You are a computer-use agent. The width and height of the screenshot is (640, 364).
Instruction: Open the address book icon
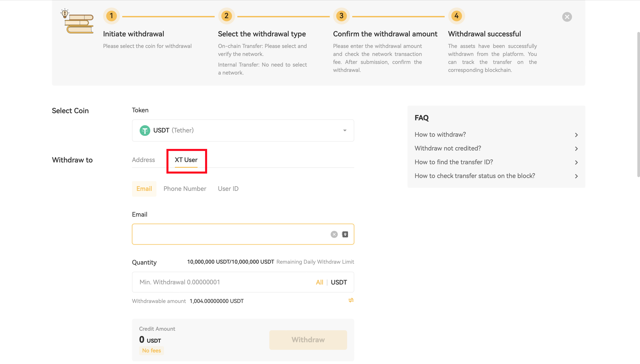(x=345, y=234)
